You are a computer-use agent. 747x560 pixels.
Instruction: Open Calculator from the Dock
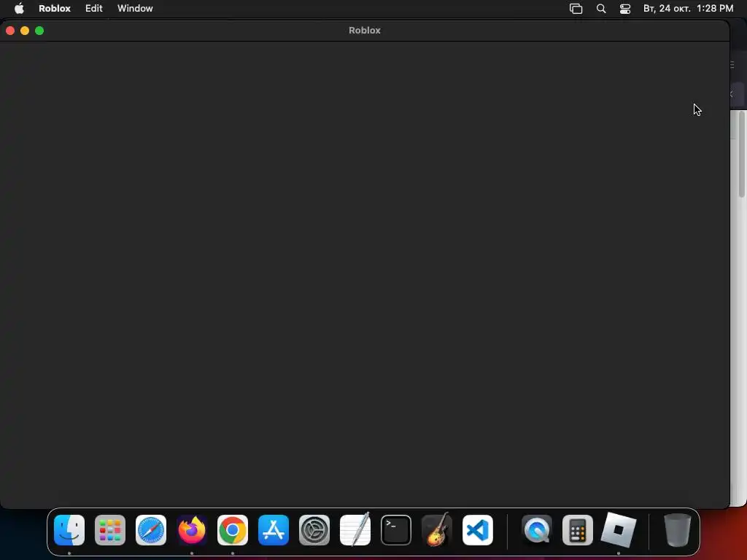[x=578, y=530]
